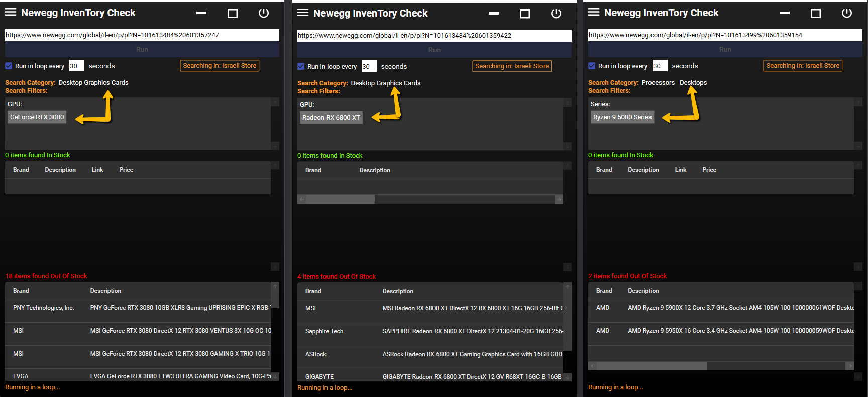Click Brand header in middle in-stock table
Image resolution: width=868 pixels, height=397 pixels.
[x=313, y=170]
